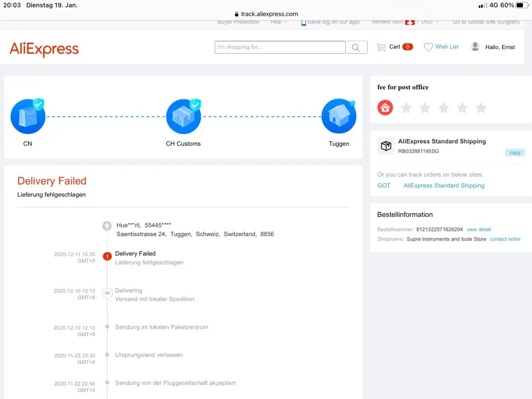Viewport: 532px width, 399px height.
Task: Click "view detail" for the order
Action: (478, 229)
